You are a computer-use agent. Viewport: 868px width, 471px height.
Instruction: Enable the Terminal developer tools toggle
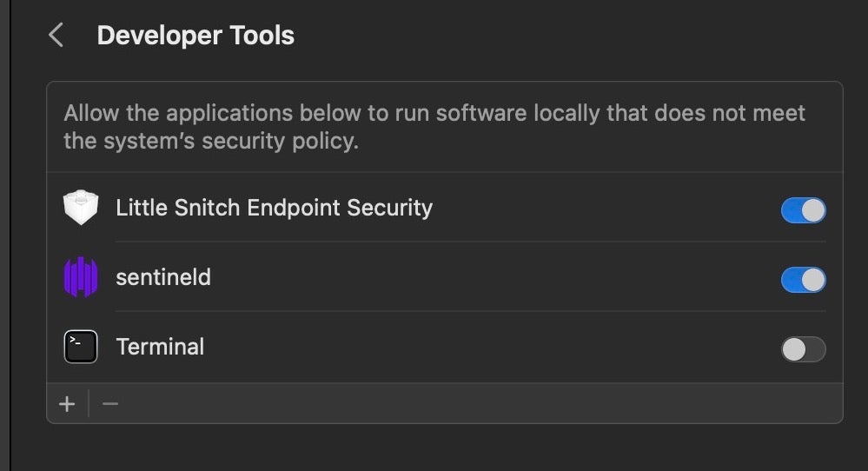803,349
